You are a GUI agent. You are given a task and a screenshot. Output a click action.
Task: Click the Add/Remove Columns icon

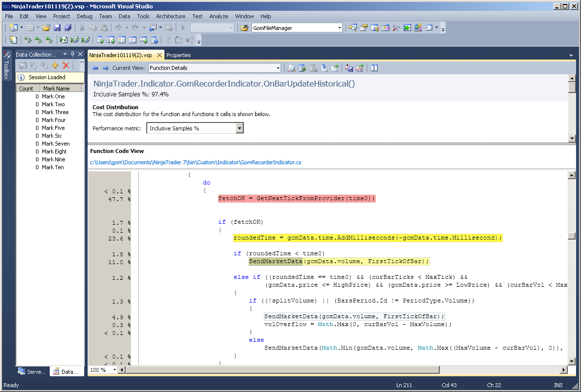pos(374,68)
